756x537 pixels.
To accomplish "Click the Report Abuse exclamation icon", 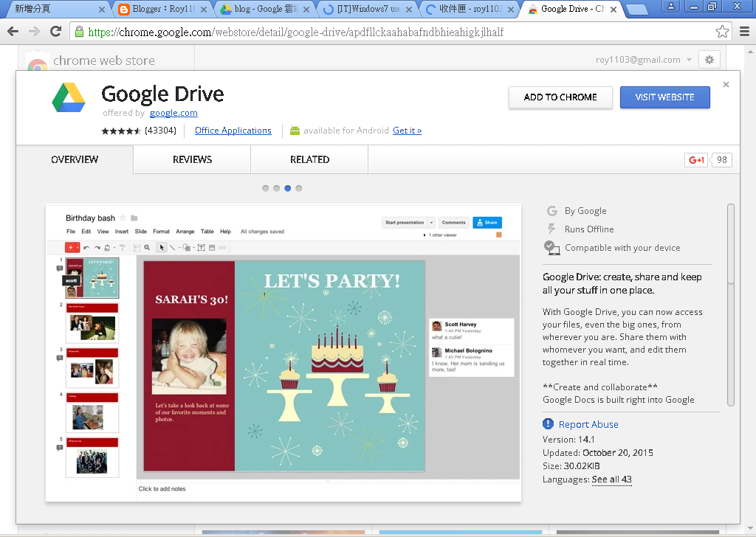I will click(x=549, y=424).
